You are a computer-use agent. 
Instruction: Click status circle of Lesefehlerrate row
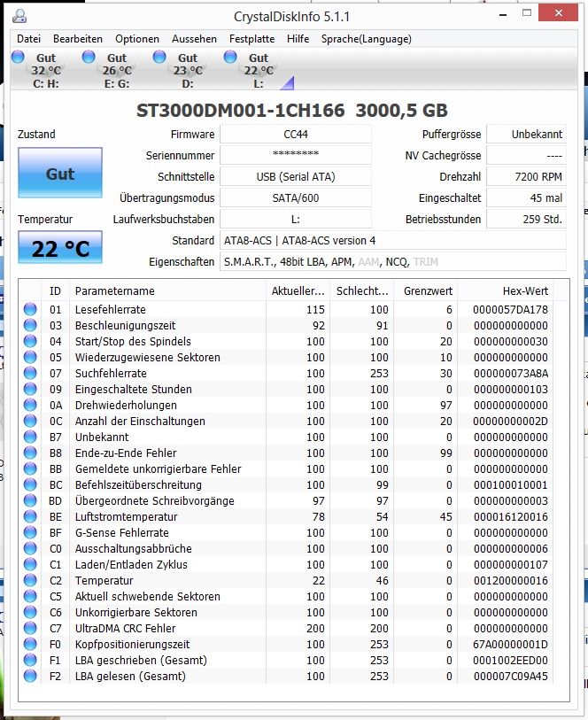30,309
